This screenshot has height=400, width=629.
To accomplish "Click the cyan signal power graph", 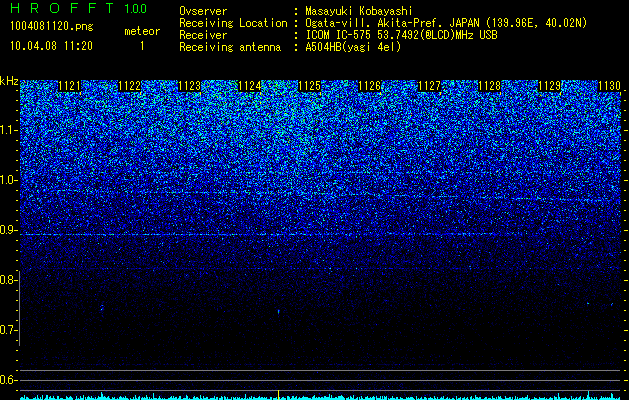I will pos(321,397).
